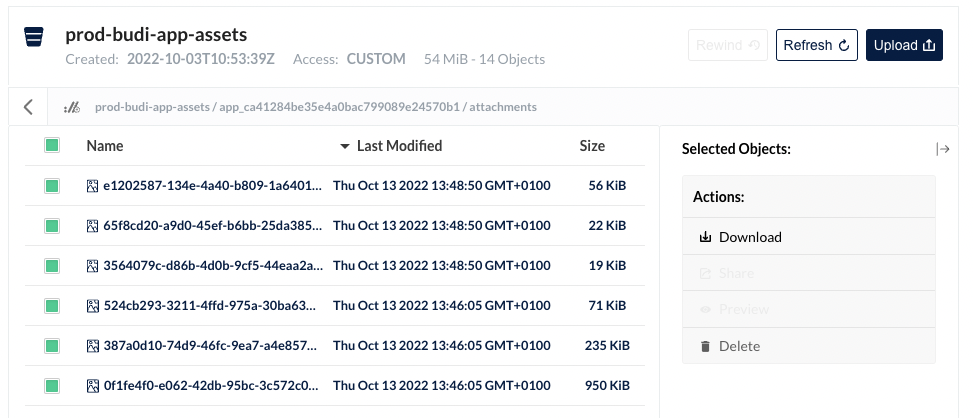Click the creation date 2022-10-03T10:53:39Z
The width and height of the screenshot is (973, 418).
point(201,60)
